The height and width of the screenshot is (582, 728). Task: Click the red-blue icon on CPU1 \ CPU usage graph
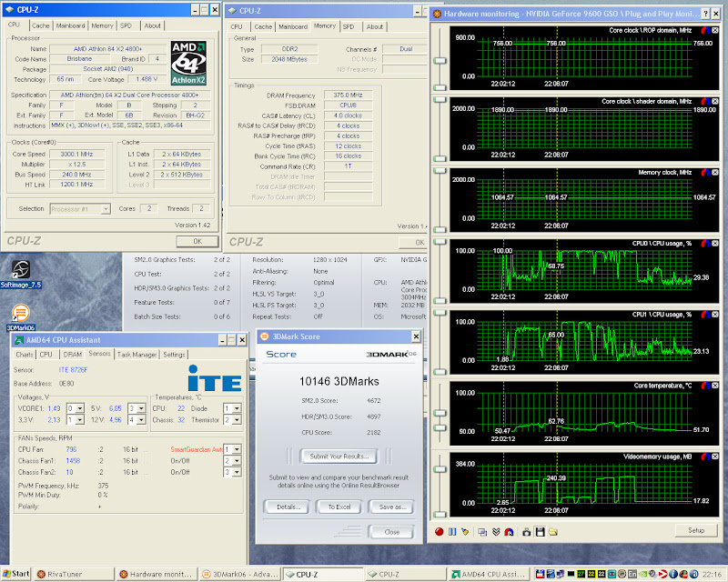pos(705,315)
